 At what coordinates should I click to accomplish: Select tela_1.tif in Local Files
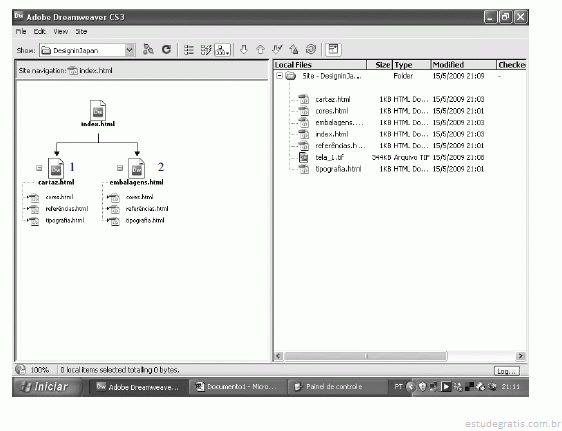tap(330, 157)
